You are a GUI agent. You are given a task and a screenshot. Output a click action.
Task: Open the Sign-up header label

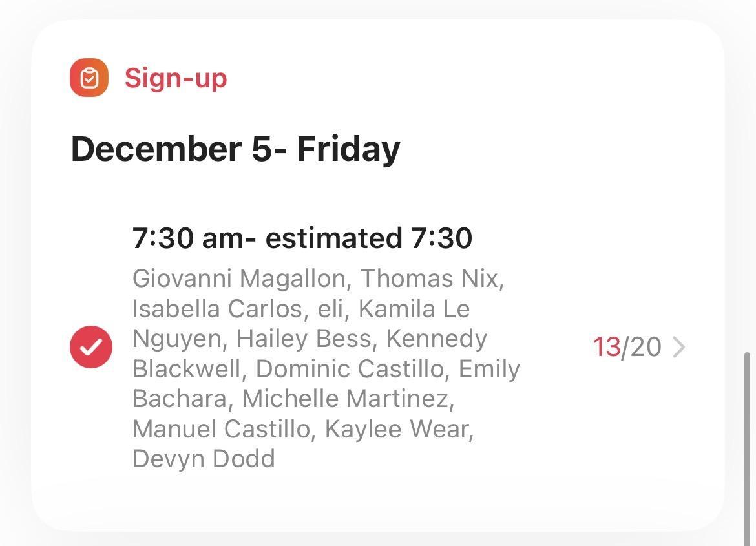tap(176, 78)
